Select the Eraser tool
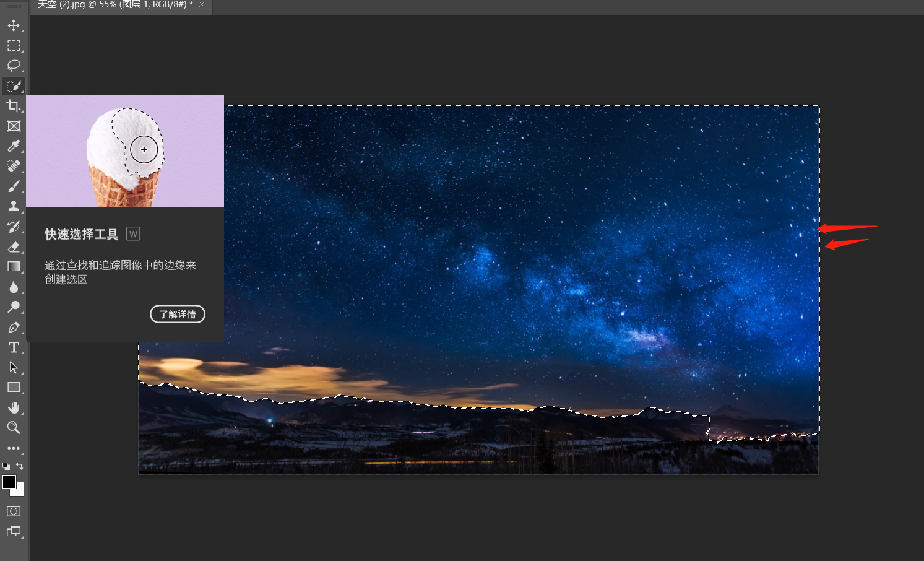Image resolution: width=924 pixels, height=561 pixels. [14, 246]
